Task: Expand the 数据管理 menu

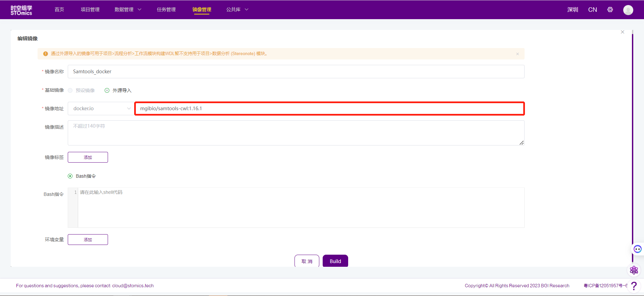Action: pyautogui.click(x=128, y=10)
